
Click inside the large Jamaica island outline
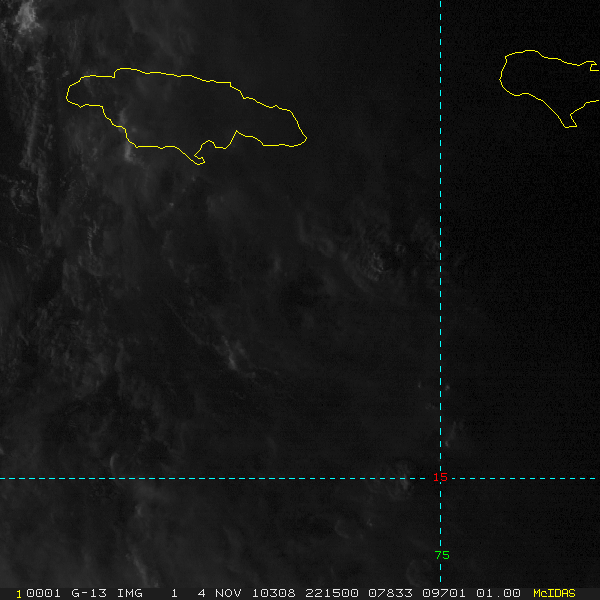click(180, 108)
